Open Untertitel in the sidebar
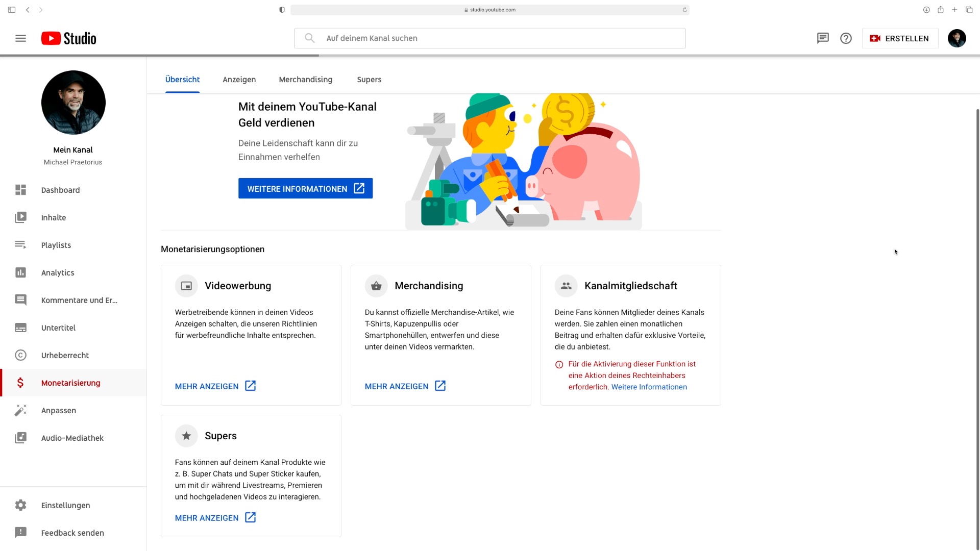The height and width of the screenshot is (551, 980). pyautogui.click(x=73, y=328)
